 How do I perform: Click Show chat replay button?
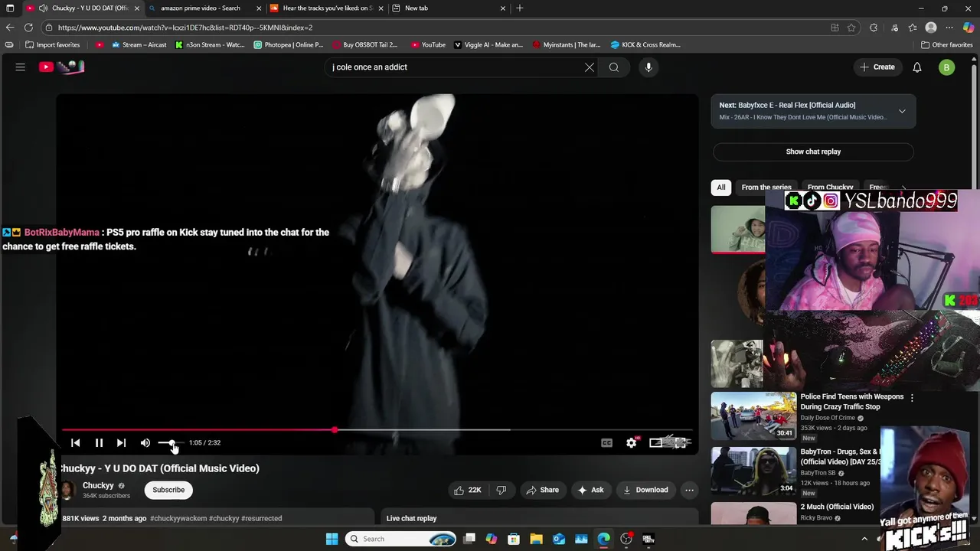[x=813, y=152]
